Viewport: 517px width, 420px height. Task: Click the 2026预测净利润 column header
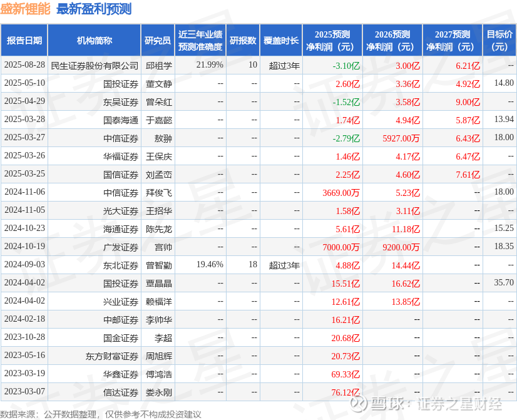coord(392,40)
